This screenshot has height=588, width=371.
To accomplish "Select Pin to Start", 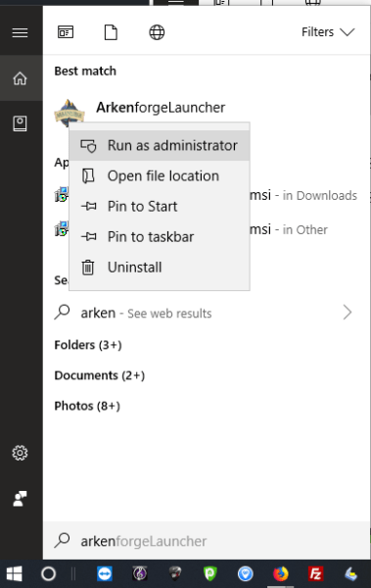I will coord(160,206).
